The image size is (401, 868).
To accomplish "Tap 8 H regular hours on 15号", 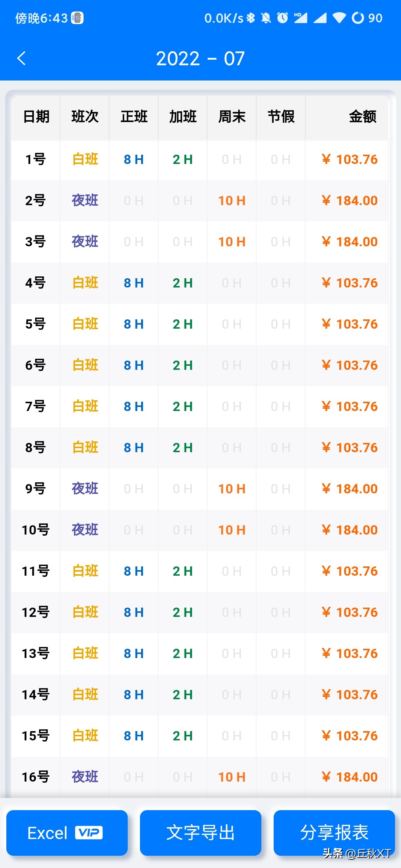I will pyautogui.click(x=134, y=736).
